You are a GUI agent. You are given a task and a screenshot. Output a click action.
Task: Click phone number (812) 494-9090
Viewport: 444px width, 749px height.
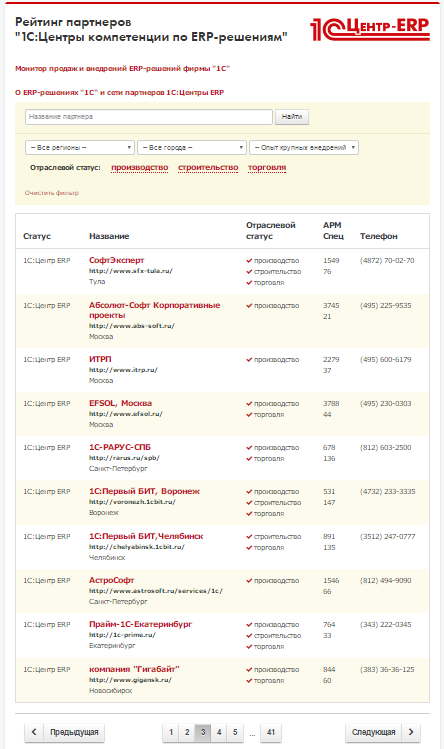385,580
